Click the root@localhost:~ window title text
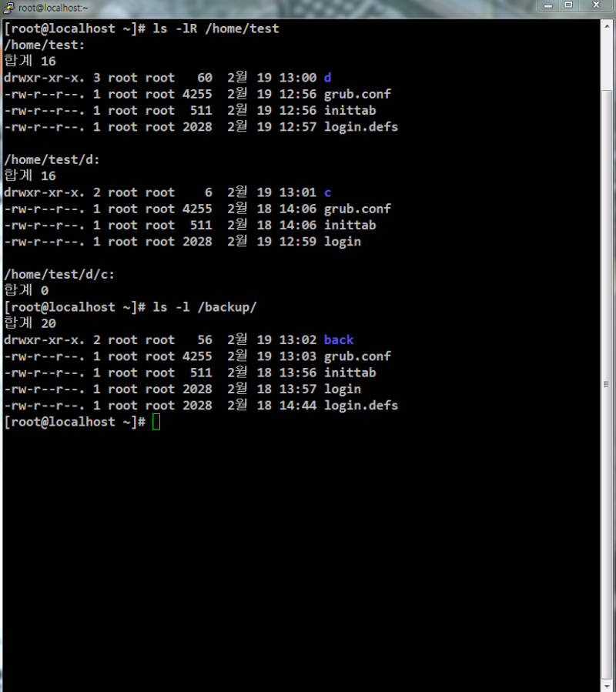 tap(53, 8)
